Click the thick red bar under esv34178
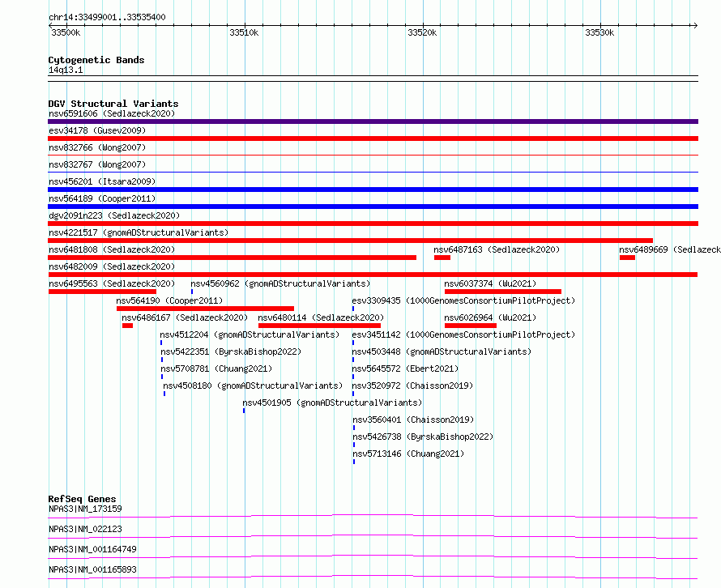The width and height of the screenshot is (721, 588). point(373,138)
